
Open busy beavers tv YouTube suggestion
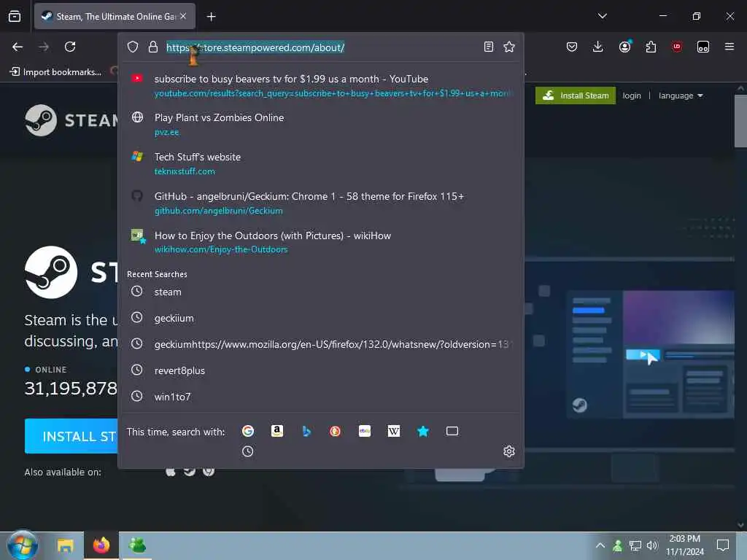[321, 86]
